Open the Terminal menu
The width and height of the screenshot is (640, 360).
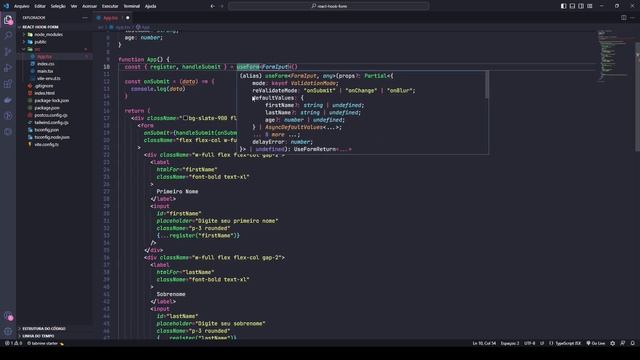[x=131, y=6]
